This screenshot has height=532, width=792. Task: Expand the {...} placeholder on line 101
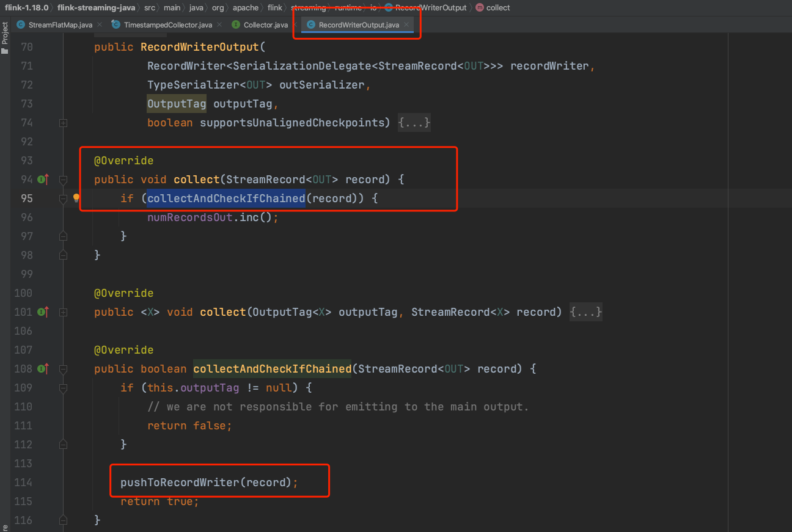tap(586, 312)
